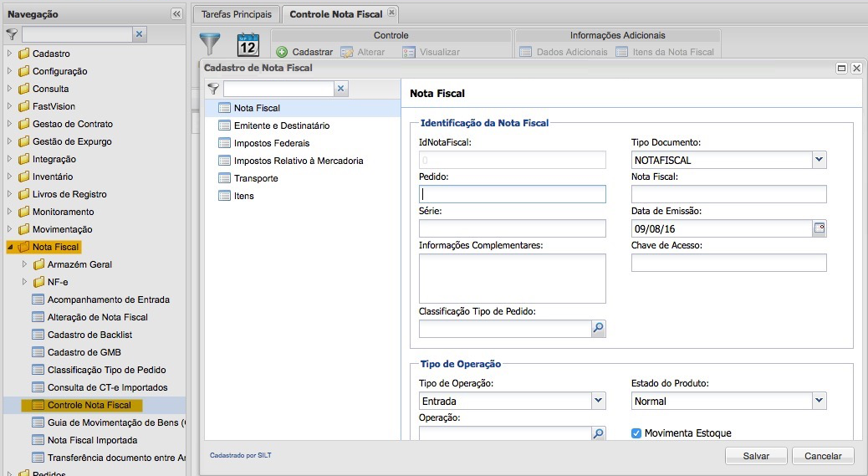Select the Cadastro folder icon in navigation
The image size is (868, 476).
pyautogui.click(x=23, y=54)
